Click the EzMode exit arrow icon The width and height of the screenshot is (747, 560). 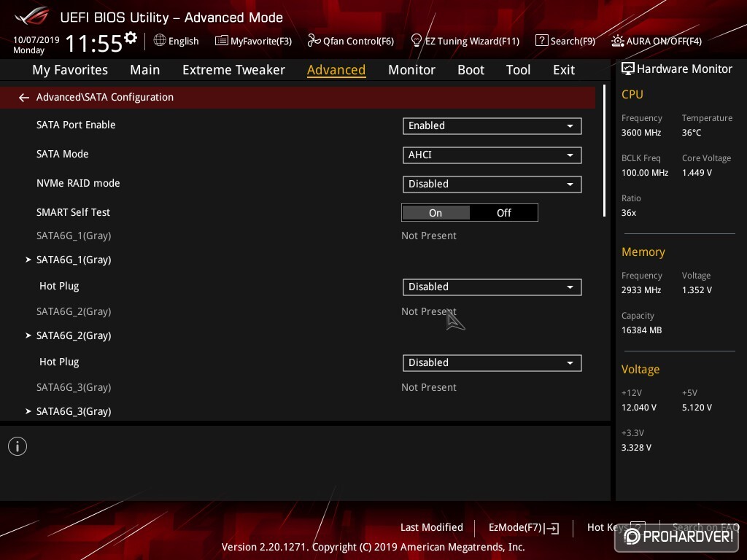[553, 528]
